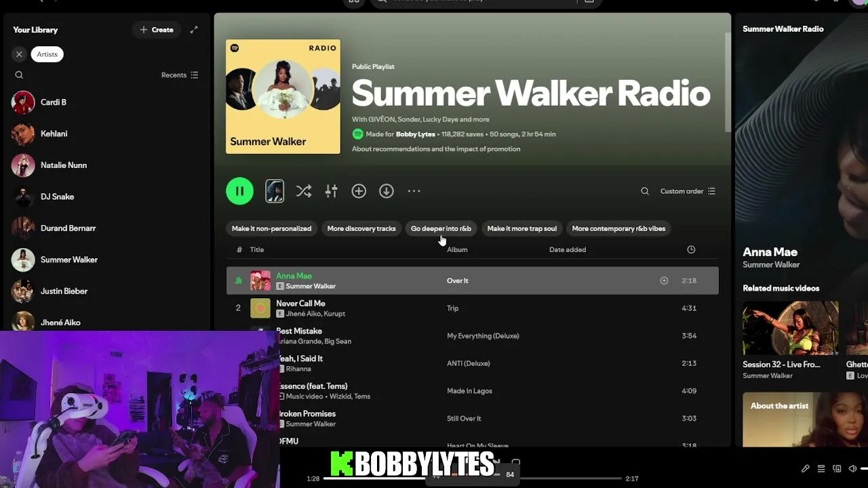The width and height of the screenshot is (868, 488).
Task: Open the playlist mix tuning controls
Action: click(331, 191)
